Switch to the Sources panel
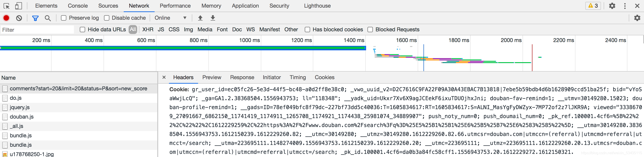644x157 pixels. [108, 6]
